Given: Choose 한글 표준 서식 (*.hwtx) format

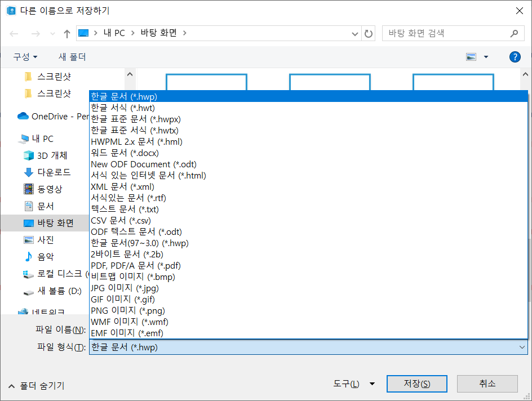Looking at the screenshot, I should pyautogui.click(x=308, y=130).
